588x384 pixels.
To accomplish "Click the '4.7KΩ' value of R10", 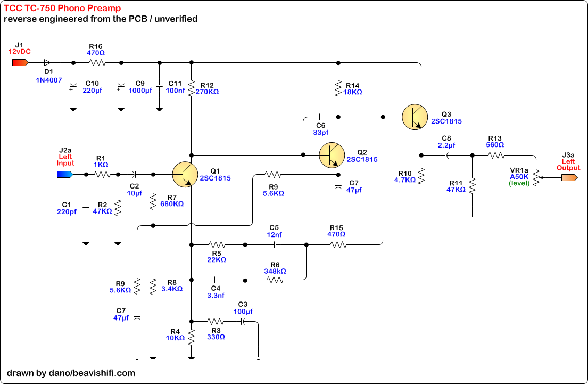I will [x=404, y=180].
